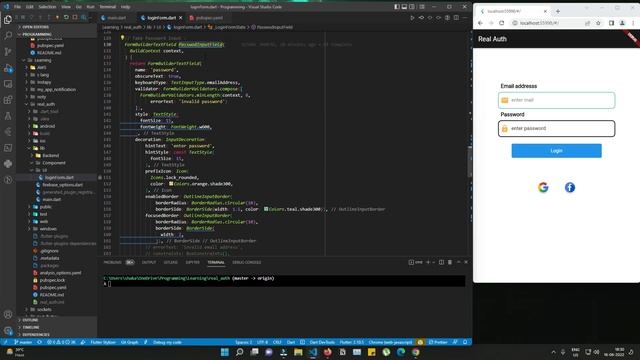Screen dimensions: 640x360
Task: Go back in Chrome window
Action: [480, 23]
